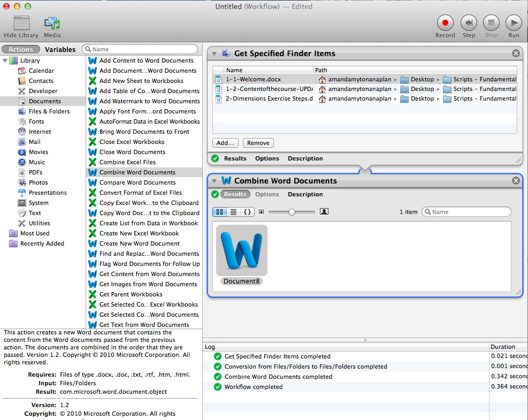Switch results to raw code view
This screenshot has height=420, width=528.
coord(247,212)
